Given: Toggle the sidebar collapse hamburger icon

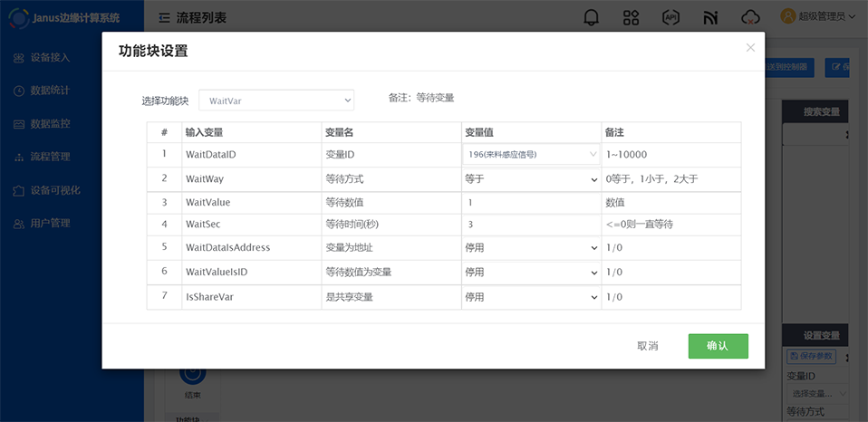Looking at the screenshot, I should coord(164,18).
